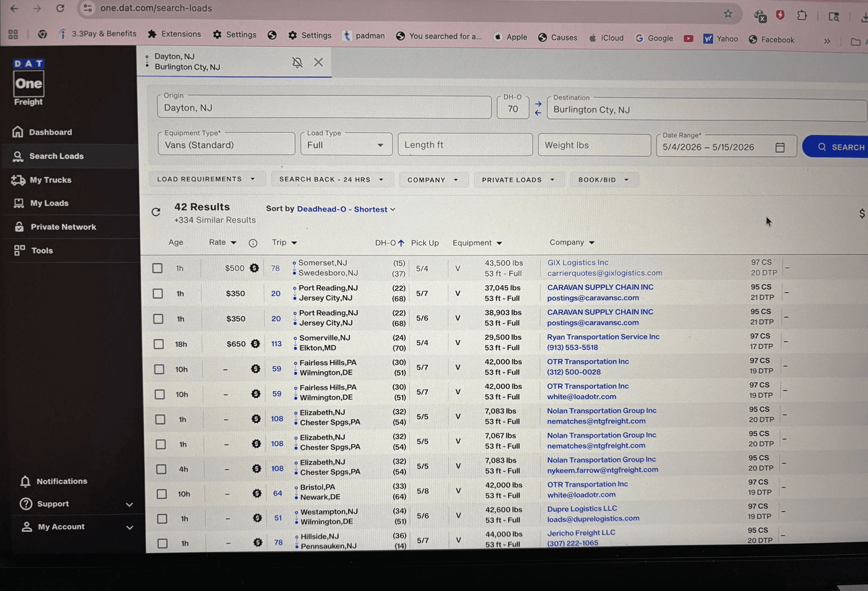Click the Length ft input field
Viewport: 868px width, 591px height.
point(465,145)
